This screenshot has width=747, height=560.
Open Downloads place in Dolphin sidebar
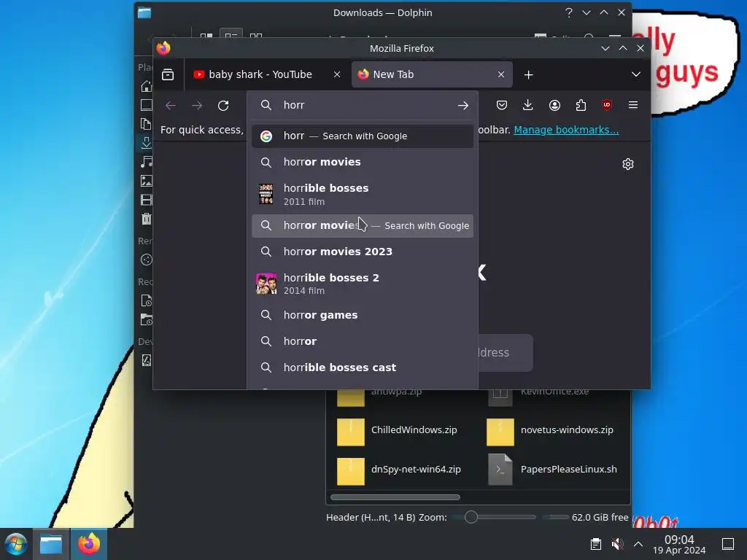[x=146, y=143]
